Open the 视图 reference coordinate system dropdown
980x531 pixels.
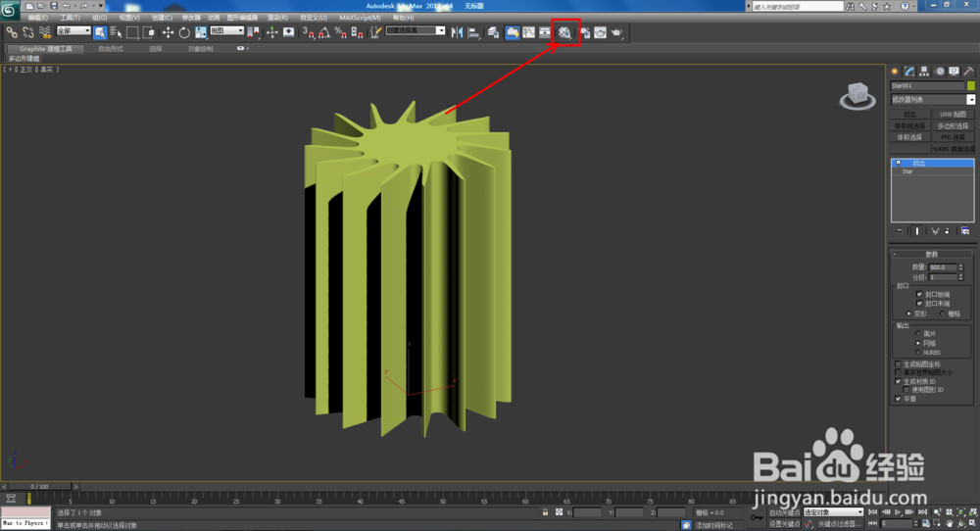coord(226,31)
